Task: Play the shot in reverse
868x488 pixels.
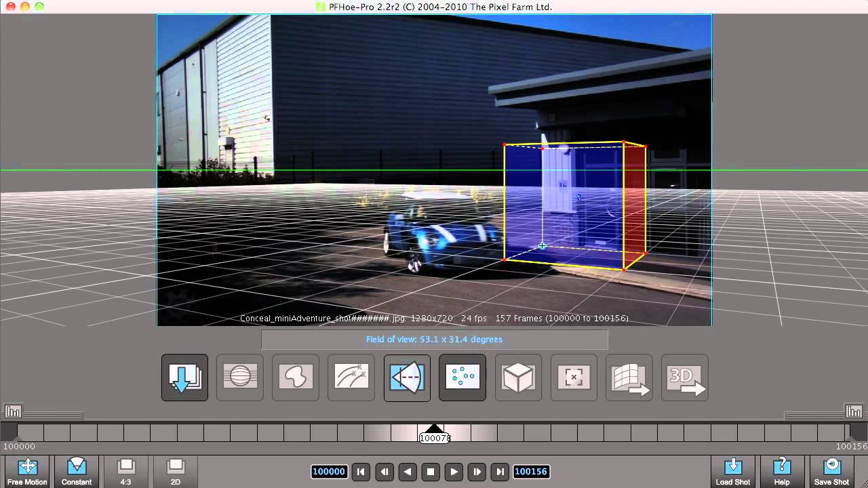Action: coord(408,472)
